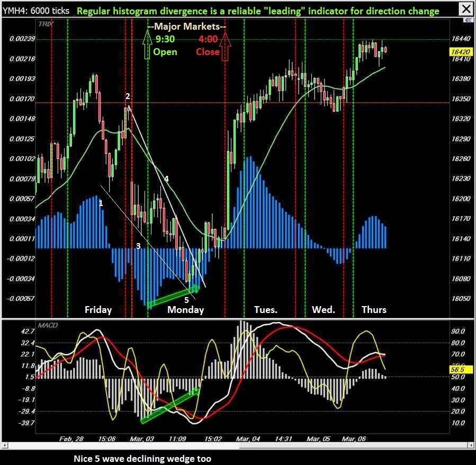Click the 'Mar, 05' date on time axis
Screen dimensions: 476x465
pos(318,439)
